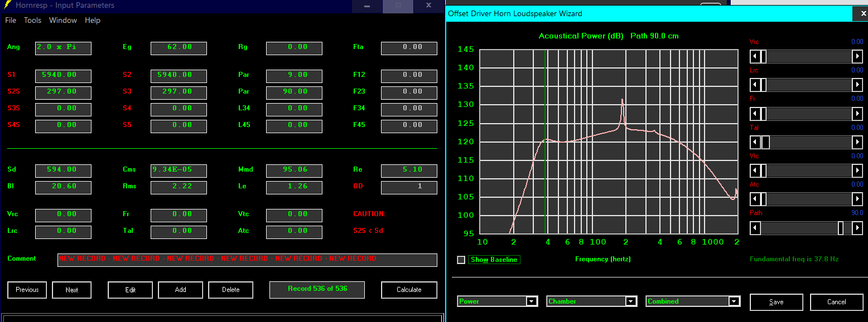Click the Lrc input field

pyautogui.click(x=63, y=232)
